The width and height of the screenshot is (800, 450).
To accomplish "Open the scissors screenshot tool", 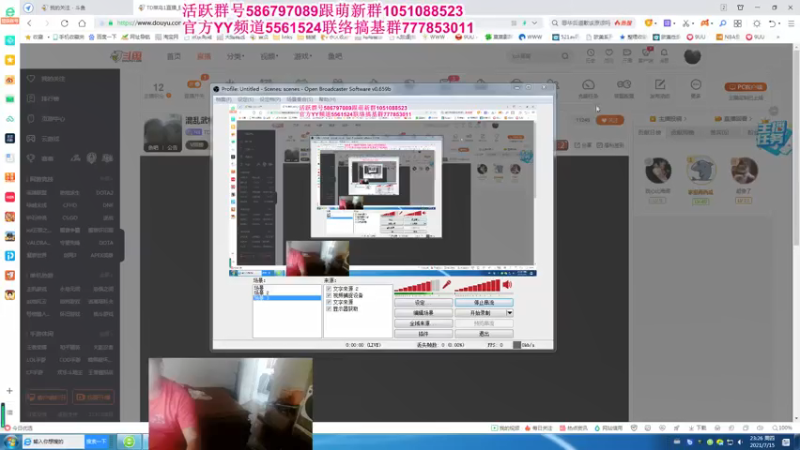I will tap(685, 23).
